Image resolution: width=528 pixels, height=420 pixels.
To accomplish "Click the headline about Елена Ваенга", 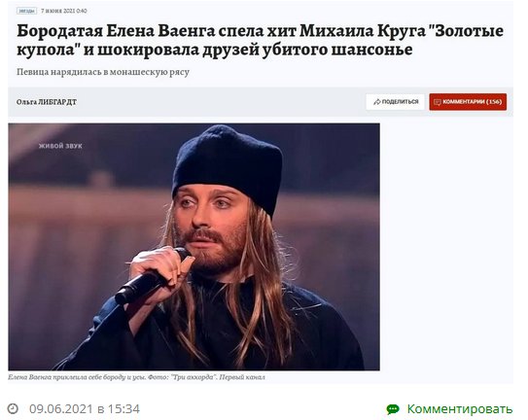I will click(x=260, y=40).
